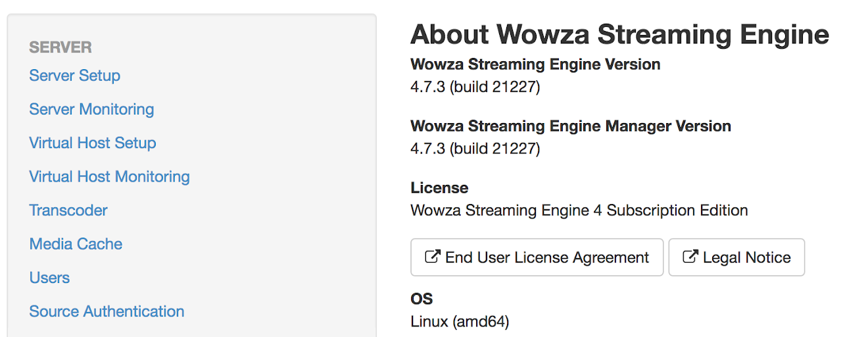Image resolution: width=868 pixels, height=337 pixels.
Task: Open the Users page link
Action: 49,278
